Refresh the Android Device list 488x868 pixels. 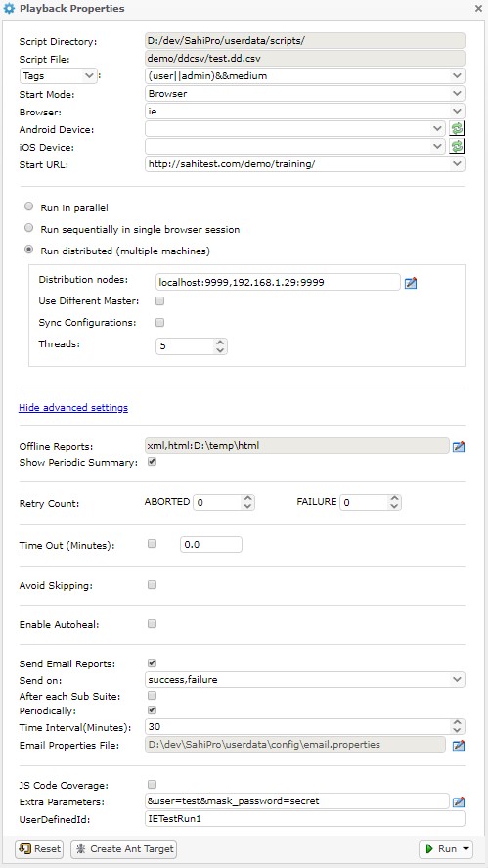pyautogui.click(x=457, y=129)
